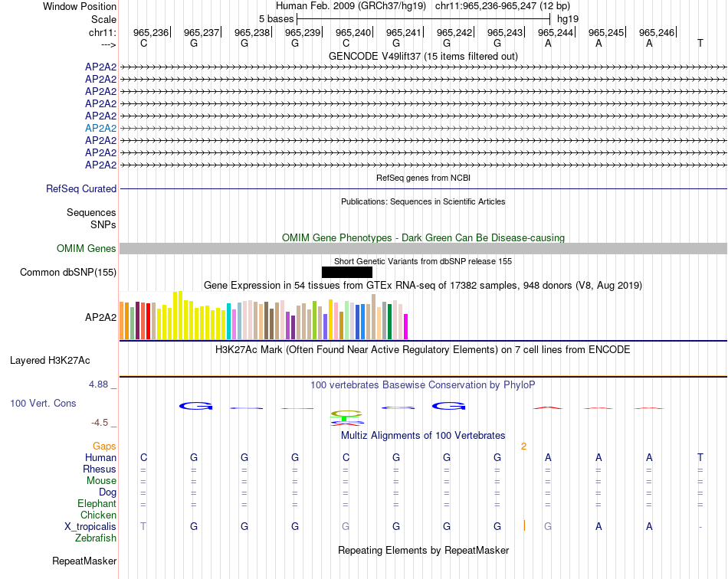Click the '--->' strand direction arrow label
Viewport: 728px width, 579px height.
108,44
